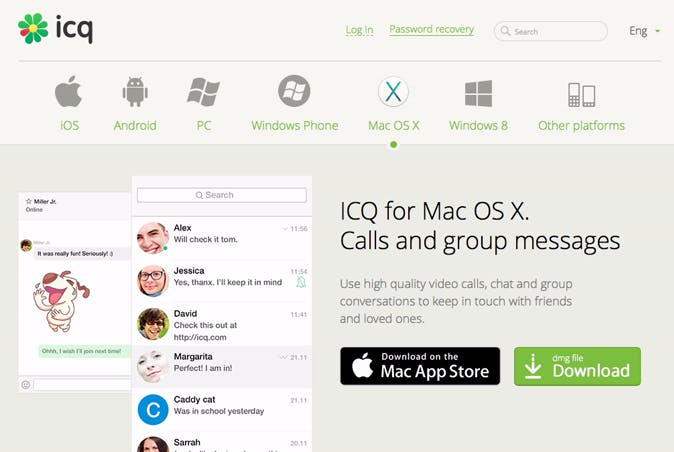Follow the Password recovery link
The image size is (674, 452).
pyautogui.click(x=432, y=29)
